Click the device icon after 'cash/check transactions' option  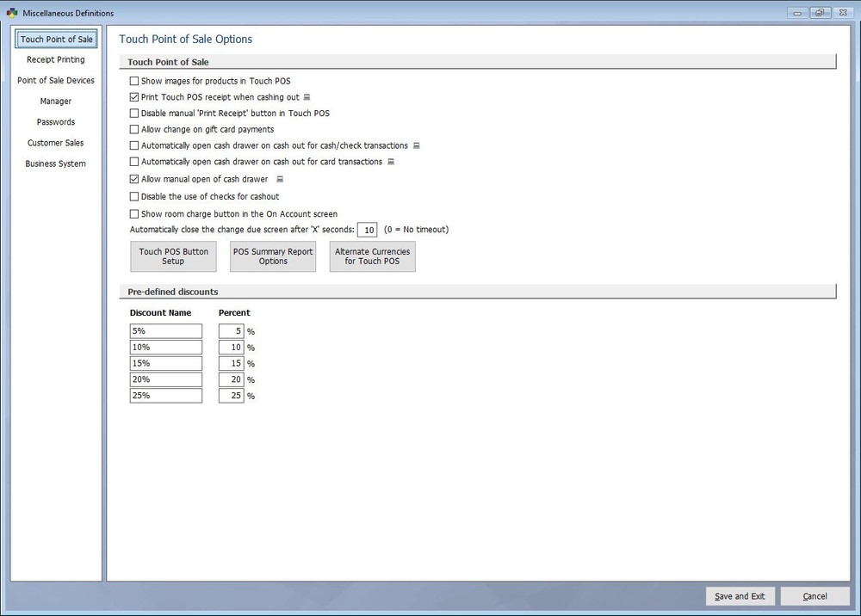coord(417,145)
